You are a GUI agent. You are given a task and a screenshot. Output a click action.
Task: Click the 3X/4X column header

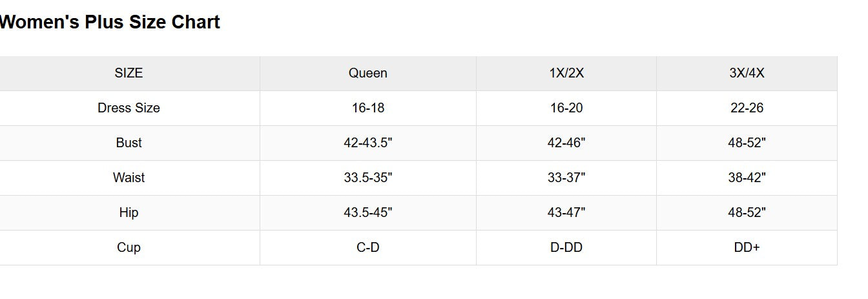click(747, 73)
